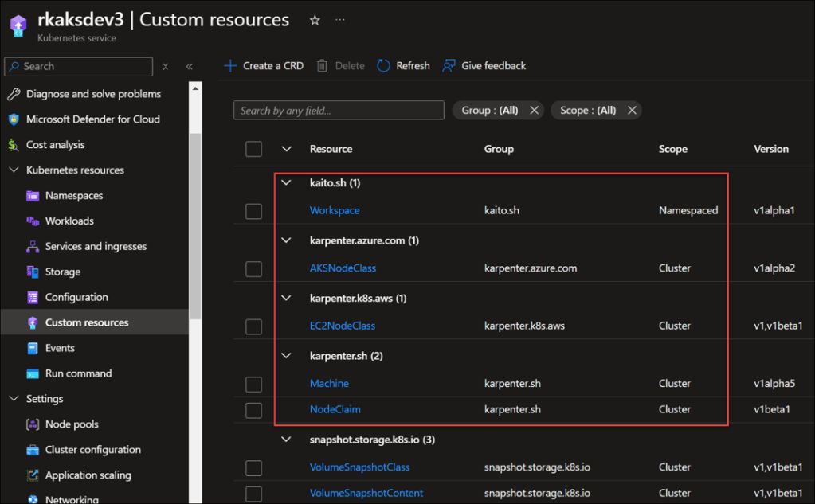Open Workloads from the sidebar menu
815x504 pixels.
pos(69,221)
